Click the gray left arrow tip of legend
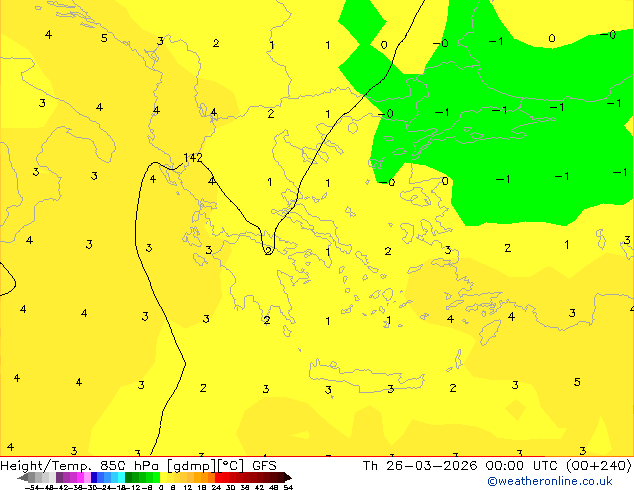The image size is (634, 490). point(22,477)
